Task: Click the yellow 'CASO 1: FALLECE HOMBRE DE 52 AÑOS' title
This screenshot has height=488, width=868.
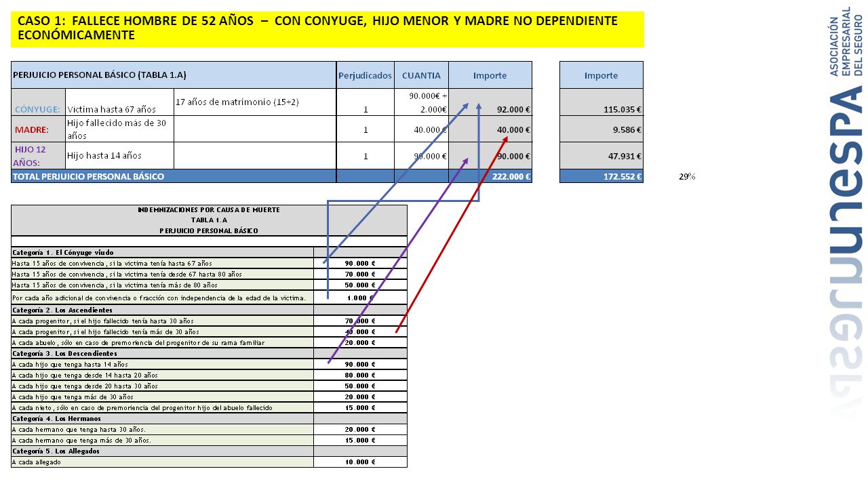Action: [327, 29]
